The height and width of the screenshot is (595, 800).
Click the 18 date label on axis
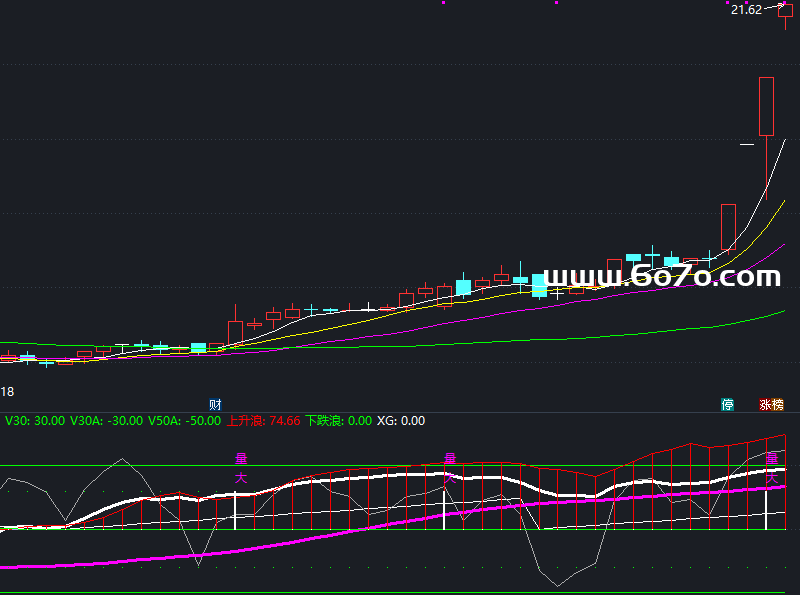click(x=7, y=391)
